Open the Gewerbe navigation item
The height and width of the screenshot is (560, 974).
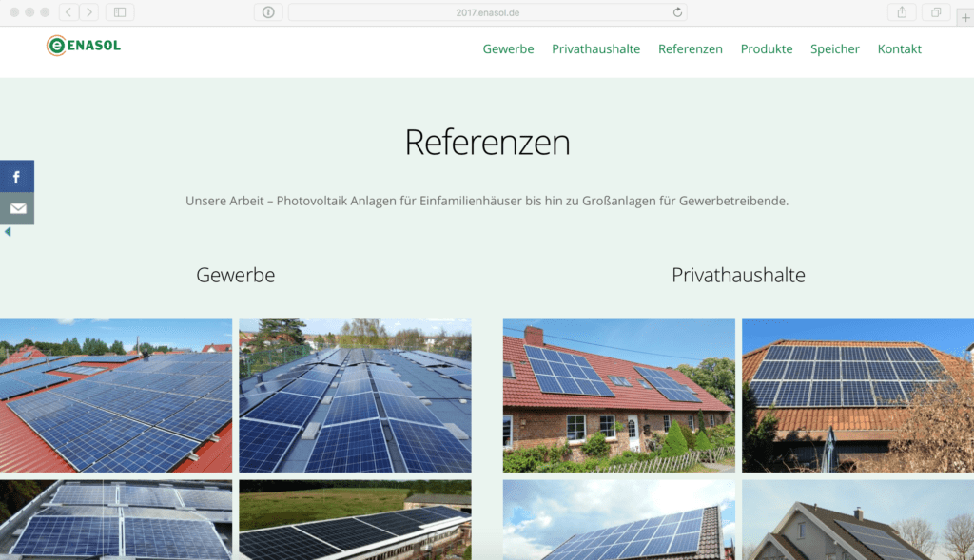click(x=508, y=49)
